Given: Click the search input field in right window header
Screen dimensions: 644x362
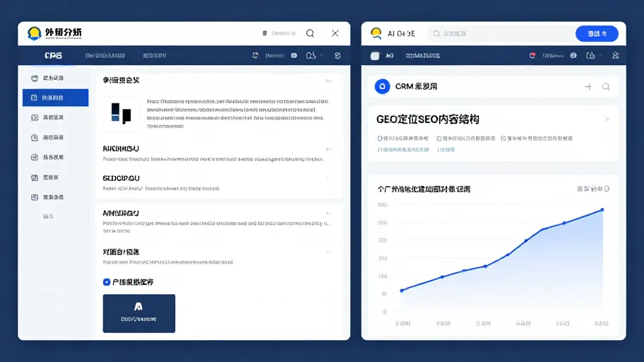Looking at the screenshot, I should point(500,34).
